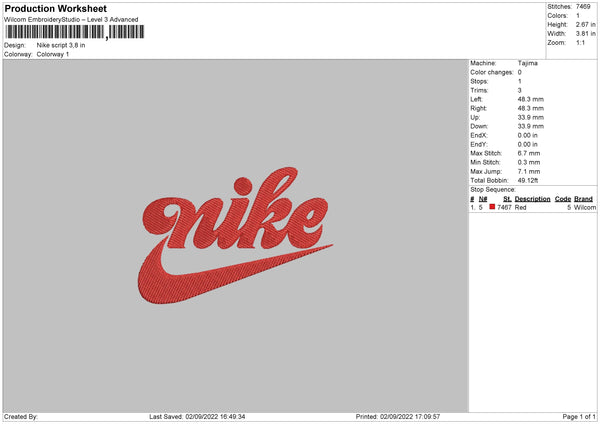Click the 'Created By:' footer label
The image size is (600, 424).
tap(21, 417)
